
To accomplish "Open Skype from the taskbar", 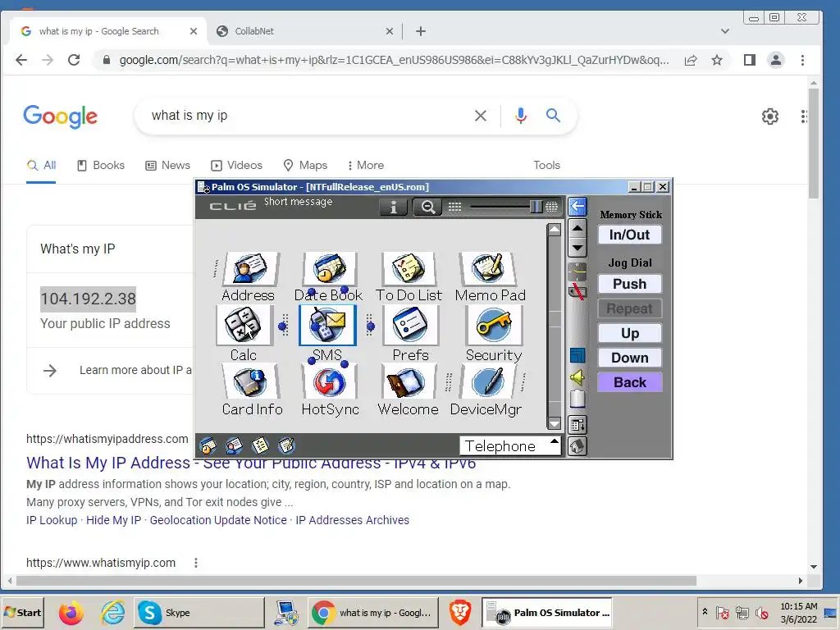I will (x=199, y=612).
